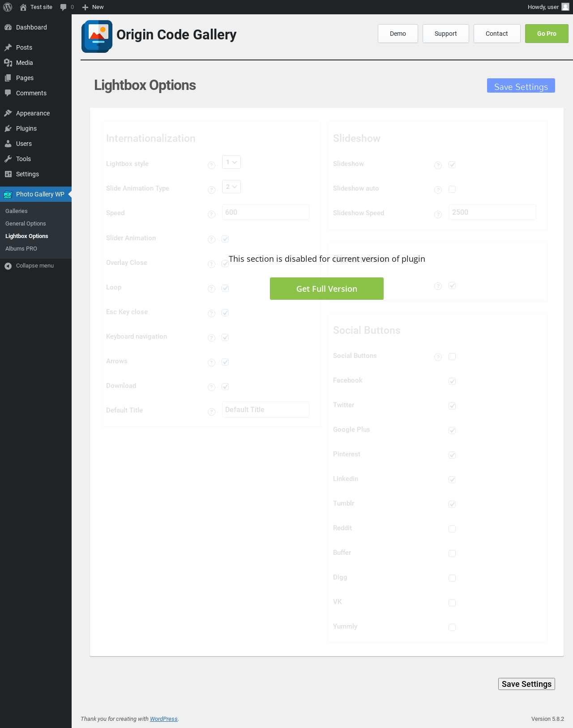
Task: Click the Posts pushpin icon
Action: (x=8, y=47)
